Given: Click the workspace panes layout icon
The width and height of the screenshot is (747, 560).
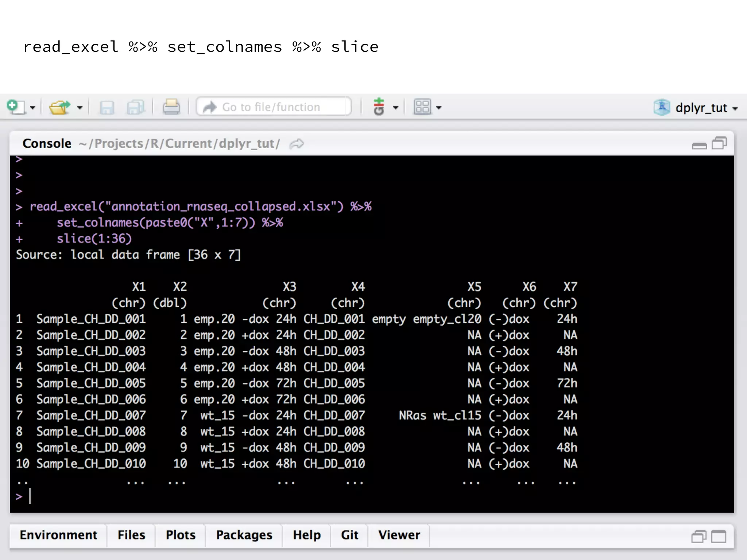Looking at the screenshot, I should 422,107.
